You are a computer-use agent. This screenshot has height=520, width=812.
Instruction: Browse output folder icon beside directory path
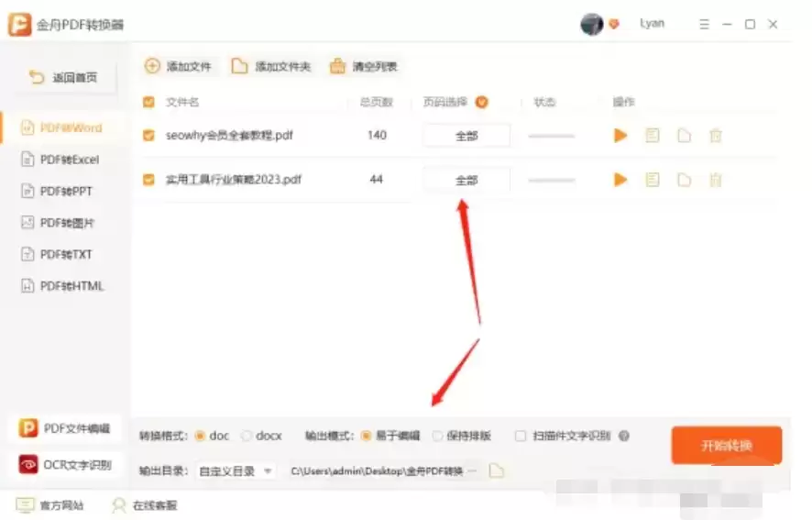[x=497, y=470]
